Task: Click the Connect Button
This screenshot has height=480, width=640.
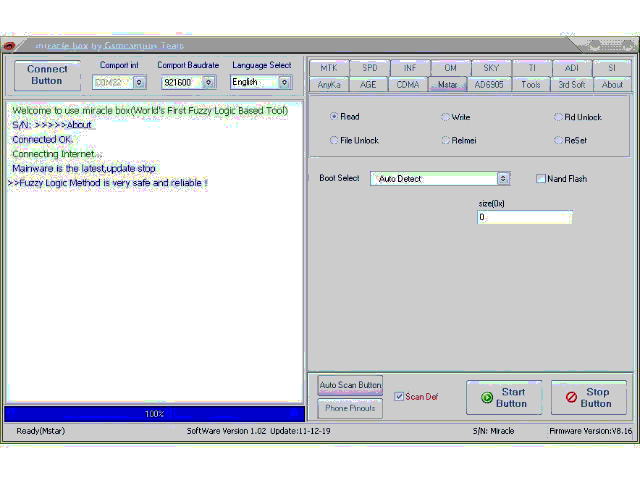Action: pyautogui.click(x=47, y=75)
